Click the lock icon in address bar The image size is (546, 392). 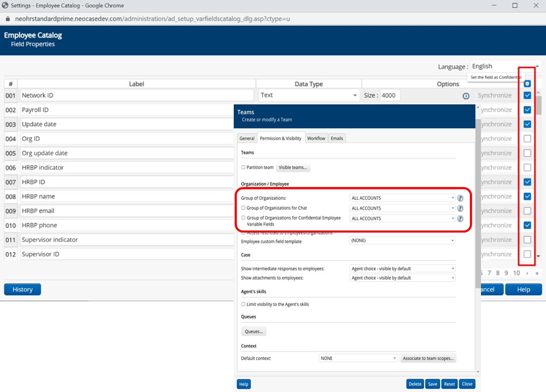pos(8,19)
